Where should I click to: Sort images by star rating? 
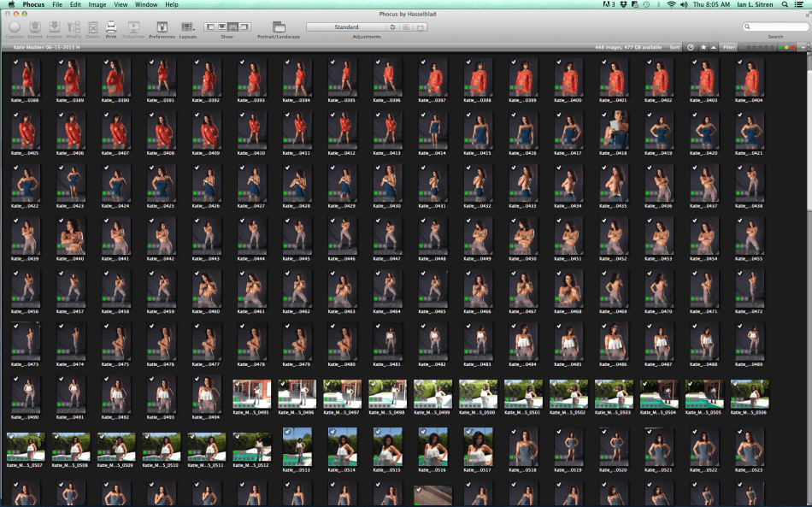(x=703, y=47)
